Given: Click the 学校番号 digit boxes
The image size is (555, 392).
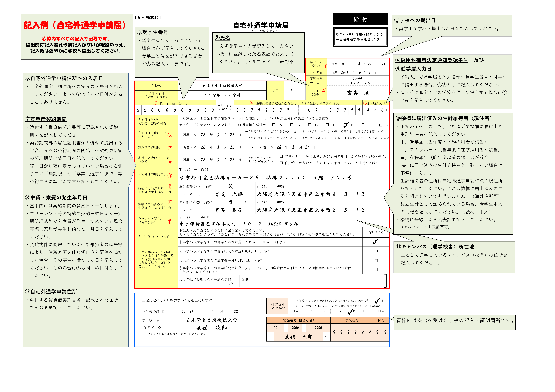Looking at the screenshot, I should (352, 332).
